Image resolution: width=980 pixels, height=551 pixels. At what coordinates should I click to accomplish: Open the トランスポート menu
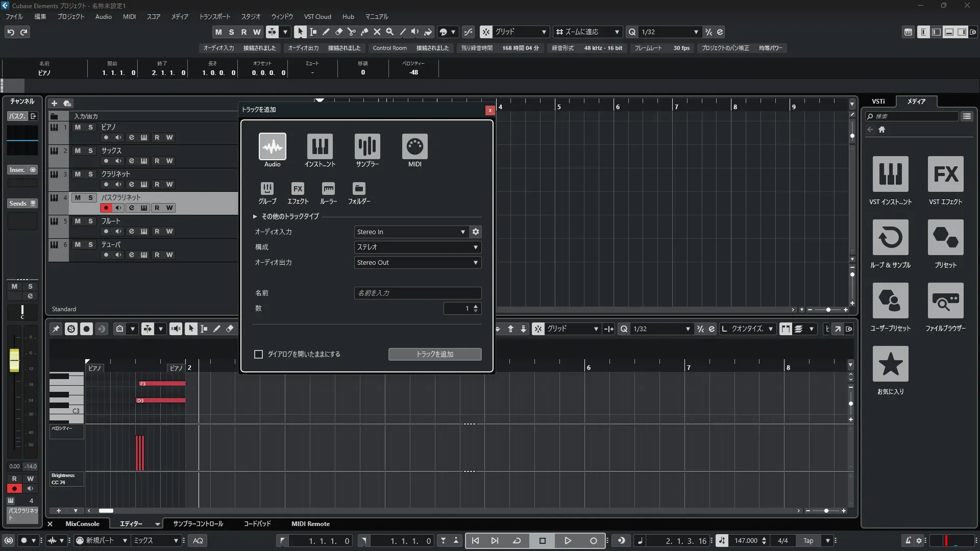click(x=214, y=16)
